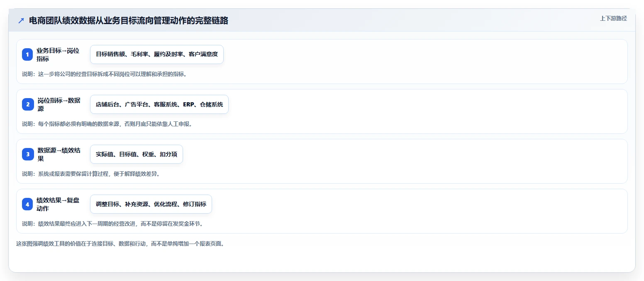
Task: Click the title 电商团队绩效数据从业务目标流向管理动作的完整链路
Action: 129,20
